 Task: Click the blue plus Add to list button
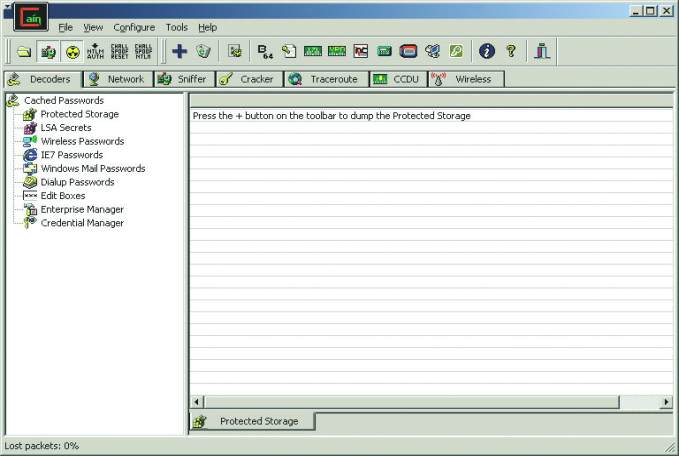pyautogui.click(x=180, y=51)
